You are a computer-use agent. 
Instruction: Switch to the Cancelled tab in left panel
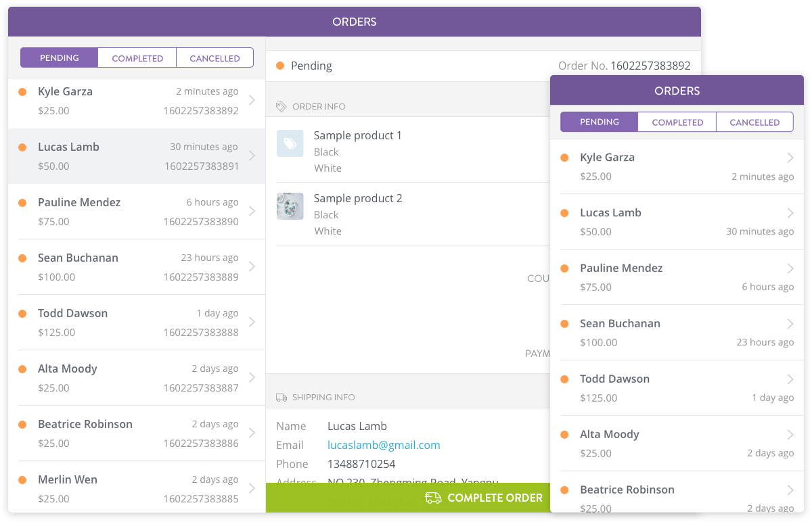click(215, 58)
